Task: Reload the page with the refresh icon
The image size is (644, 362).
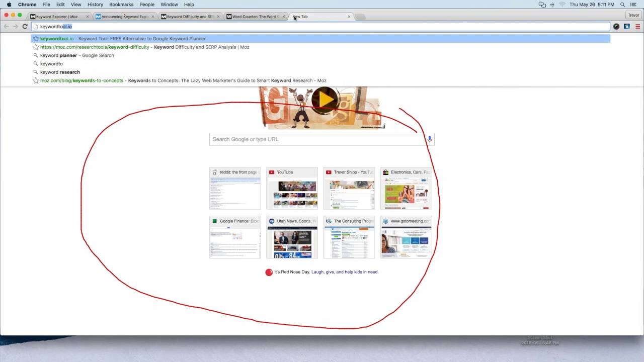Action: (25, 26)
